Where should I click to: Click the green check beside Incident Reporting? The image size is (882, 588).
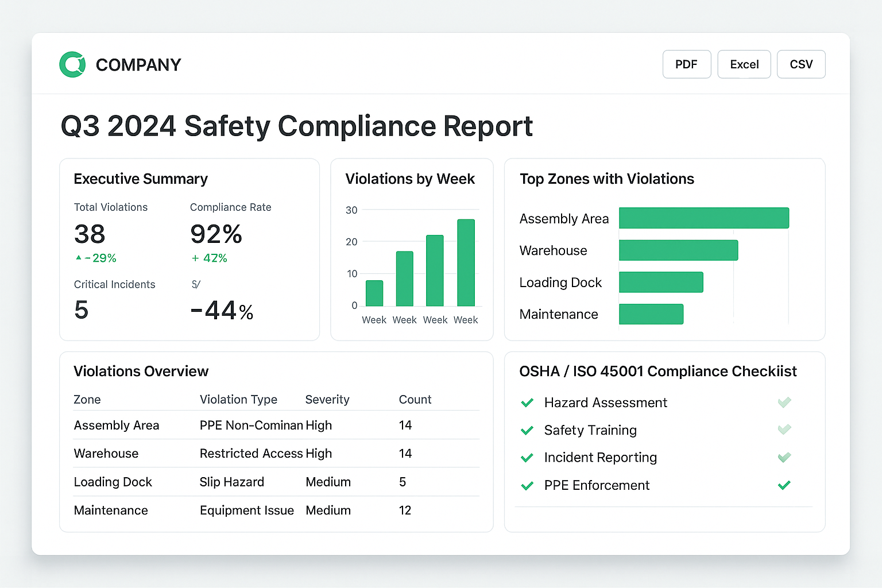tap(527, 458)
